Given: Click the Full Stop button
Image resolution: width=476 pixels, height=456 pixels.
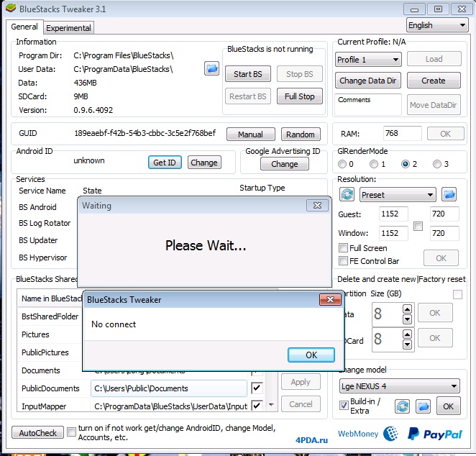Looking at the screenshot, I should [299, 96].
